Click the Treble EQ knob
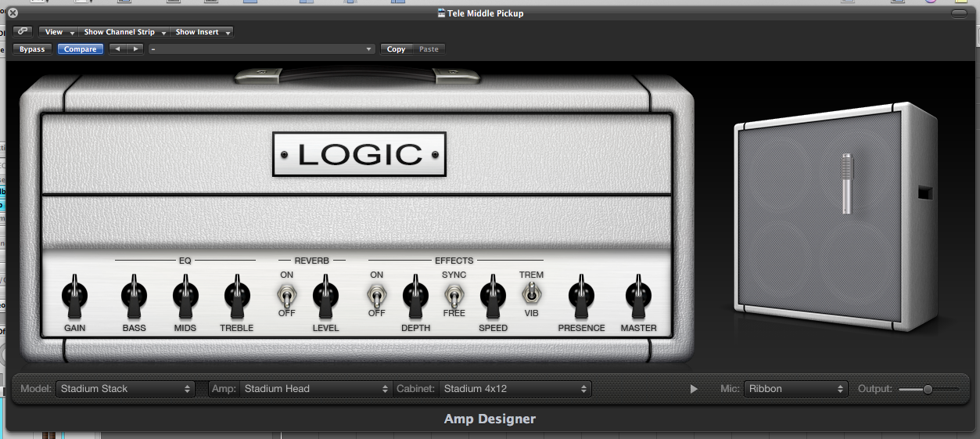 tap(237, 297)
